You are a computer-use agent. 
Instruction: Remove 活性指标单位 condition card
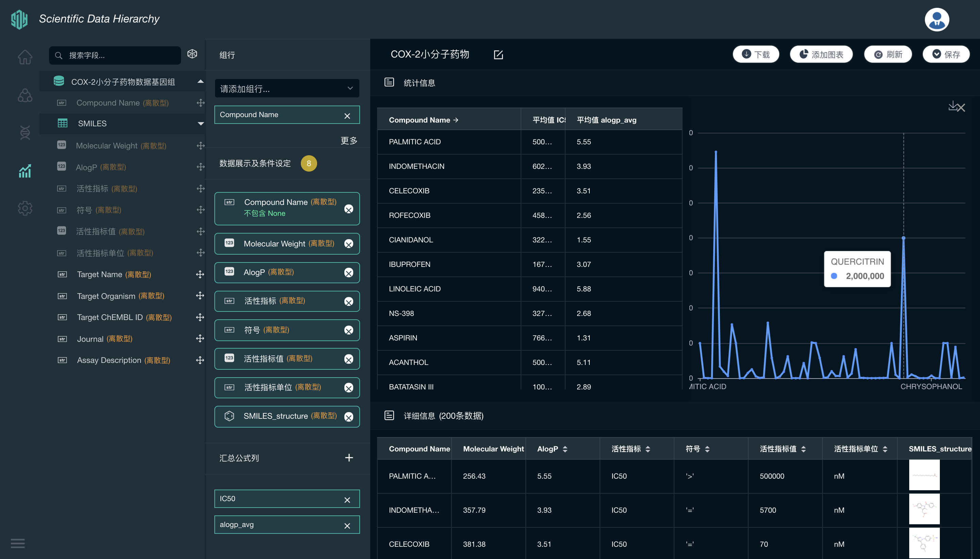349,388
